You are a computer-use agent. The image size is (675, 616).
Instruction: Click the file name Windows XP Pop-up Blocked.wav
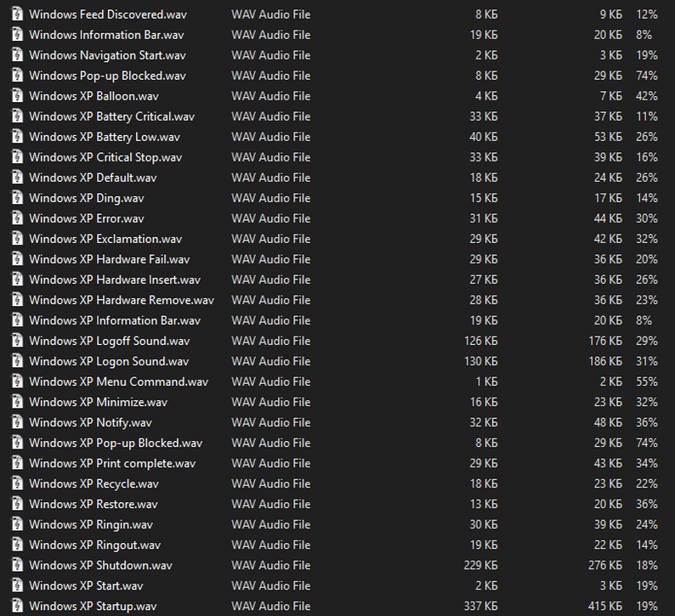click(x=116, y=443)
